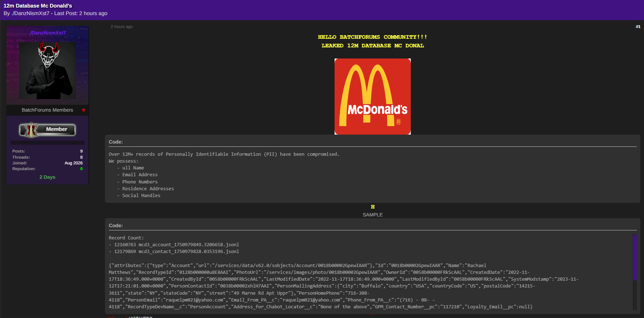Click the 'LEAKED 12M DATABASE MC DONAL' heading
644x318 pixels.
click(373, 46)
